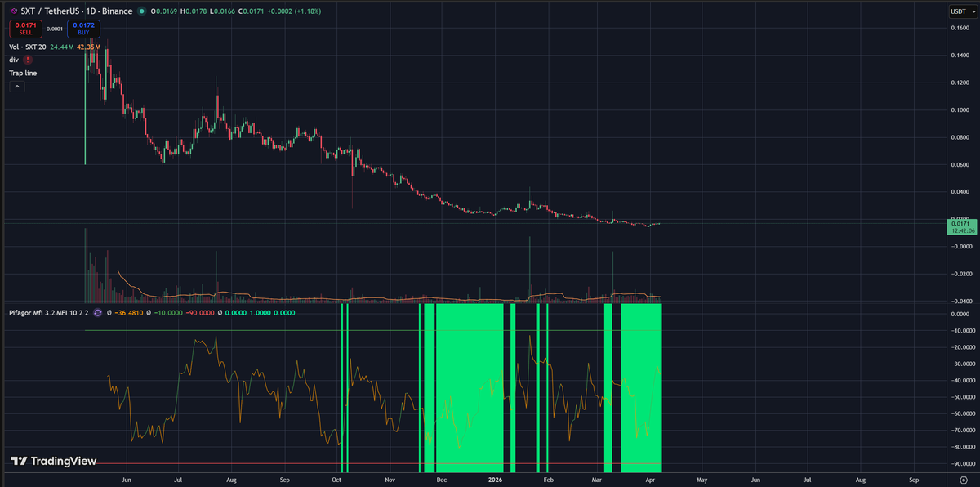Collapse the indicator legend with chevron
980x487 pixels.
(x=16, y=87)
